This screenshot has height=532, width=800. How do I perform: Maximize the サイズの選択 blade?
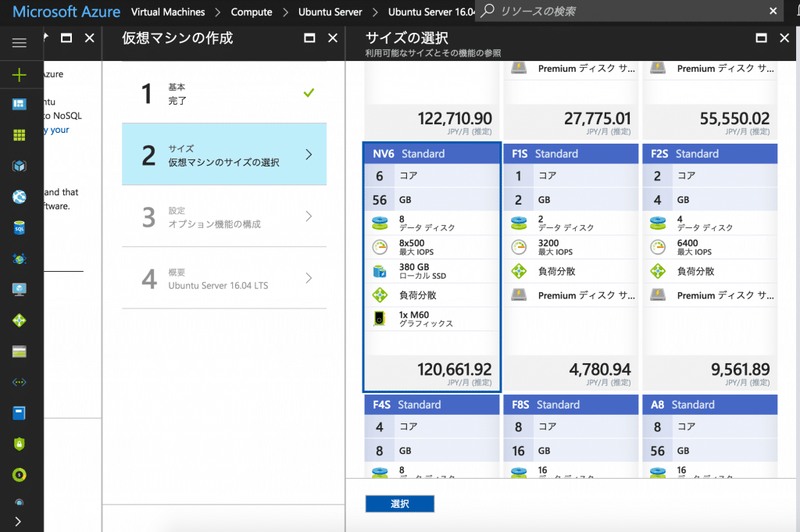pos(761,37)
